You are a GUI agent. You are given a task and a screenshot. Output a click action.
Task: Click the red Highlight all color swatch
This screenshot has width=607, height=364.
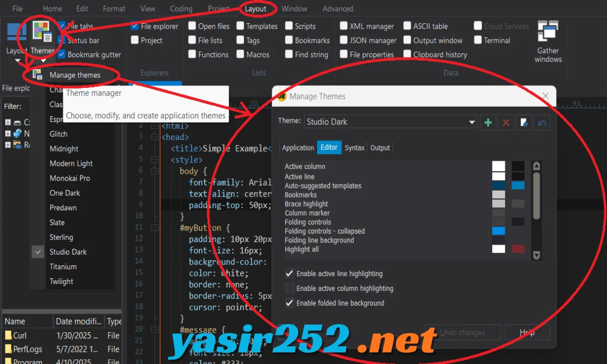518,249
